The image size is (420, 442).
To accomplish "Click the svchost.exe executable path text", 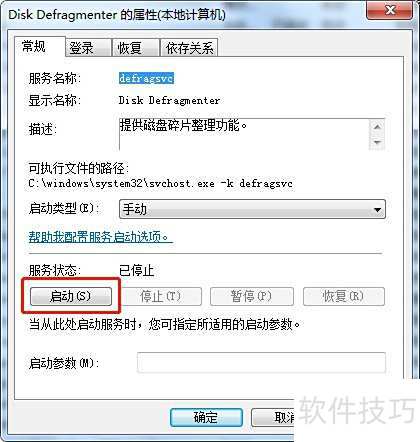I will (x=161, y=184).
